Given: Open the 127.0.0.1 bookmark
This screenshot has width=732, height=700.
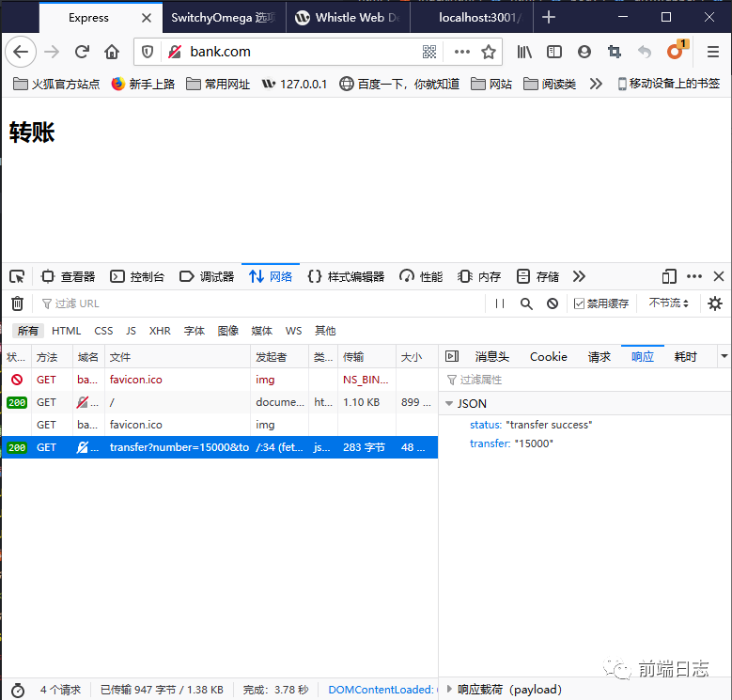Looking at the screenshot, I should [294, 84].
